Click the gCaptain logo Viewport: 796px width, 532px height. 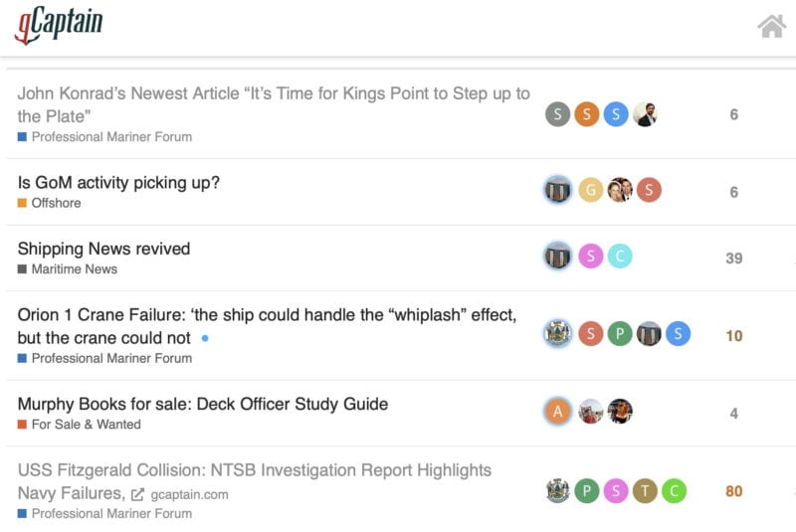pos(59,26)
